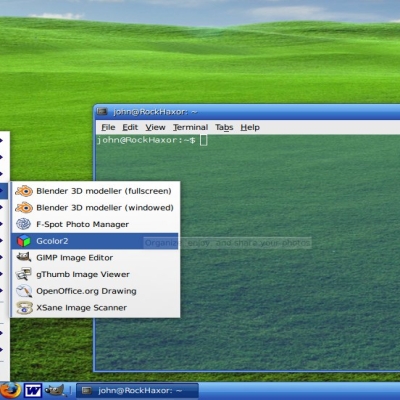The height and width of the screenshot is (400, 400).
Task: Click the F-Spot Photo Manager icon
Action: [24, 224]
